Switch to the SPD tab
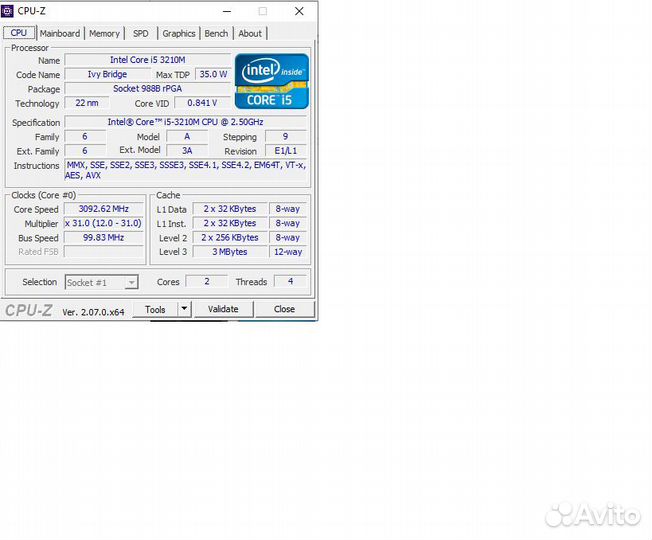 click(x=141, y=33)
